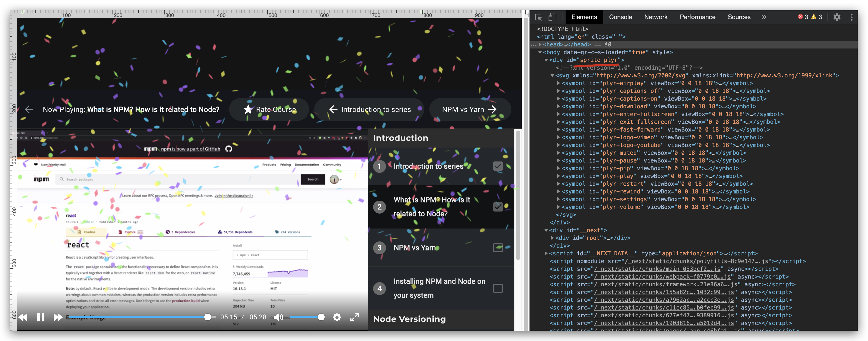This screenshot has height=341, width=868.
Task: Click the user avatar on npm page
Action: tap(334, 179)
